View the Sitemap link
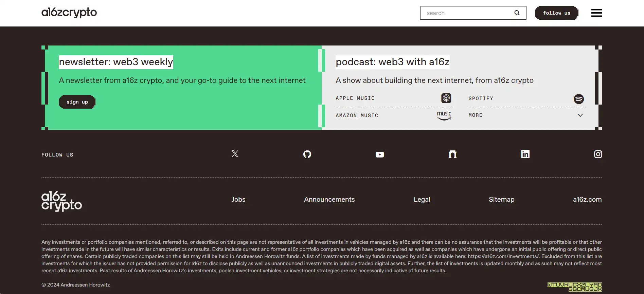This screenshot has height=294, width=644. click(x=501, y=200)
